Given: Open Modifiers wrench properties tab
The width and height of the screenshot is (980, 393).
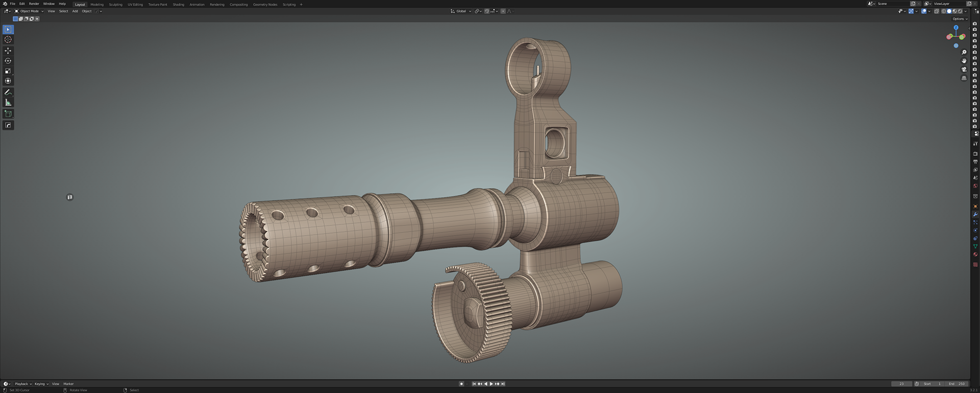Looking at the screenshot, I should [975, 214].
